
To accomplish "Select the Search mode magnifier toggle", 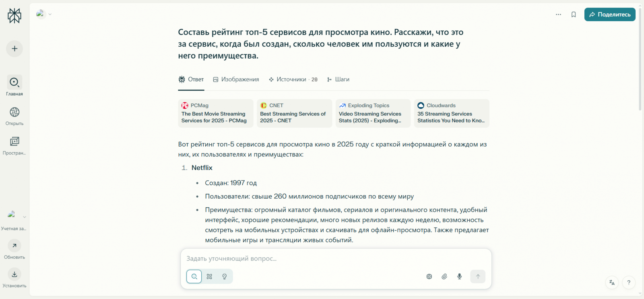I will click(194, 276).
